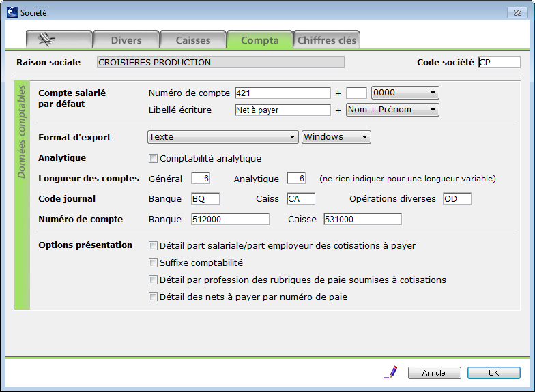
Task: Check Détail part salariale/part employeur option
Action: [153, 245]
